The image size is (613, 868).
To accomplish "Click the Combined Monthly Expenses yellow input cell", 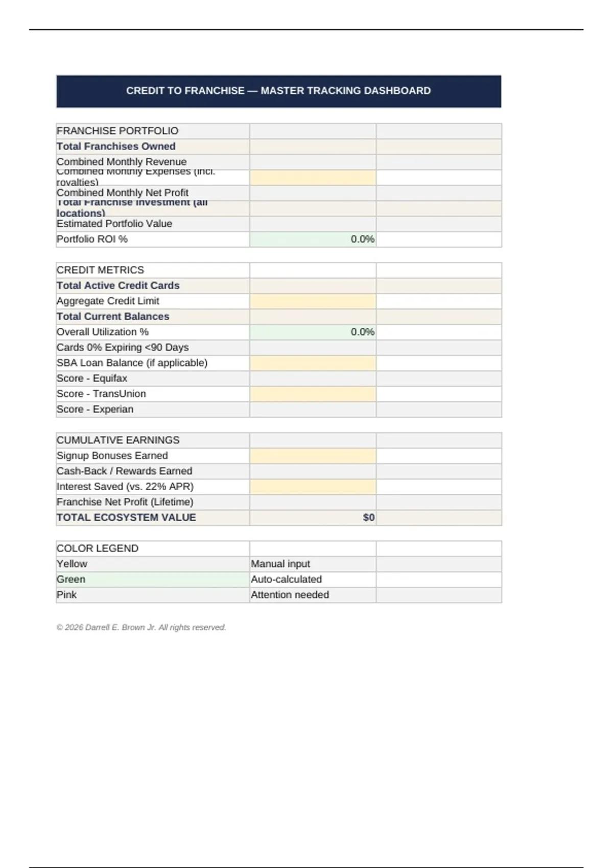I will (313, 178).
